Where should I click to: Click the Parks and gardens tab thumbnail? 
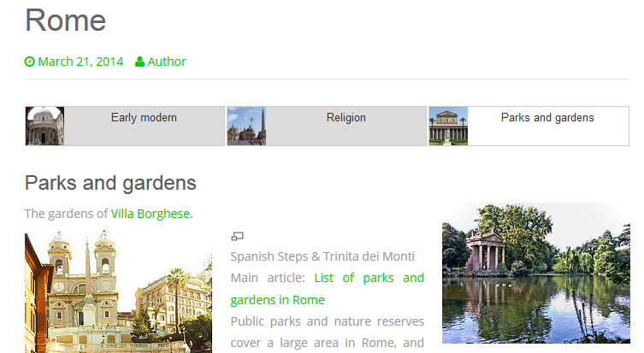point(448,126)
